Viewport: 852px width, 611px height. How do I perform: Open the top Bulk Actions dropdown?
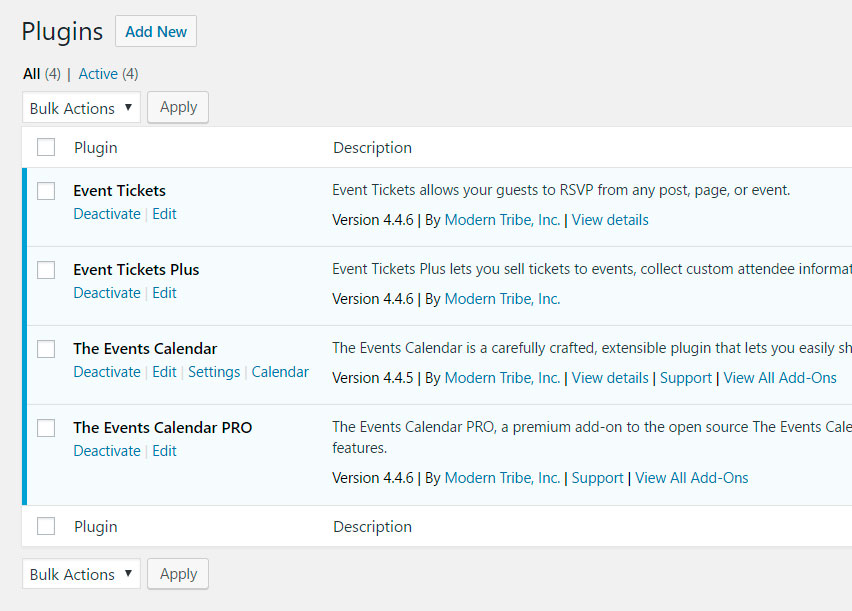pos(81,108)
